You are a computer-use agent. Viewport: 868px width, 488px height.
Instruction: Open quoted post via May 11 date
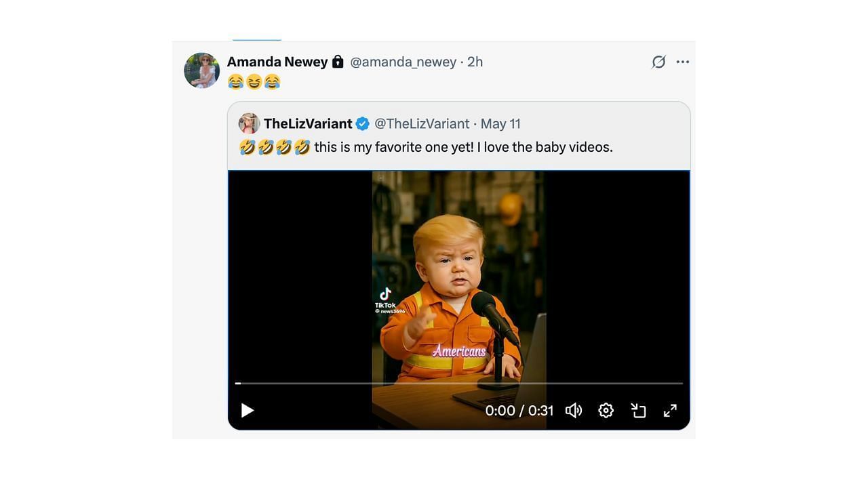(x=500, y=123)
